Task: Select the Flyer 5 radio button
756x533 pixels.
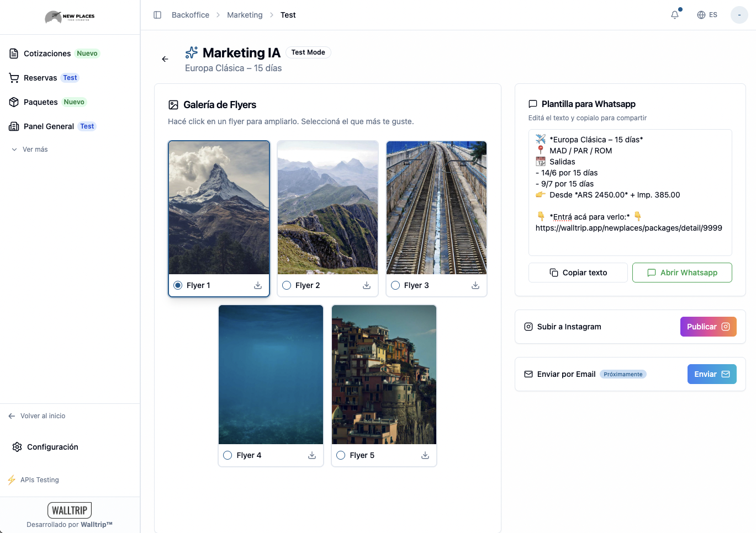Action: pos(341,455)
